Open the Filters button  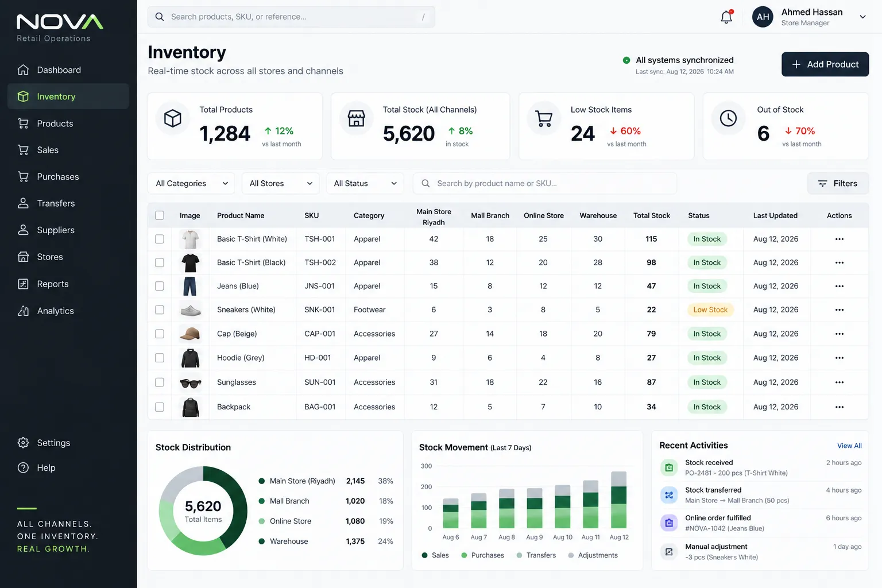(838, 183)
